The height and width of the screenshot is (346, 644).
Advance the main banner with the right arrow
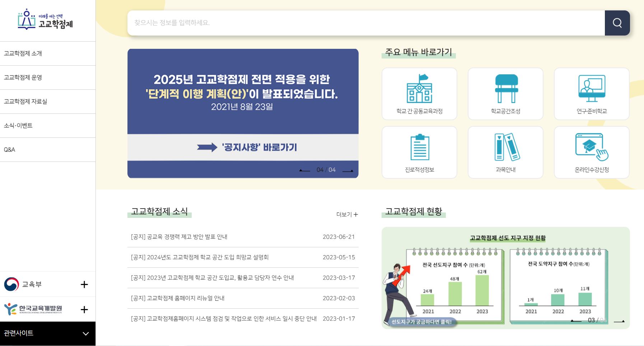pyautogui.click(x=347, y=170)
